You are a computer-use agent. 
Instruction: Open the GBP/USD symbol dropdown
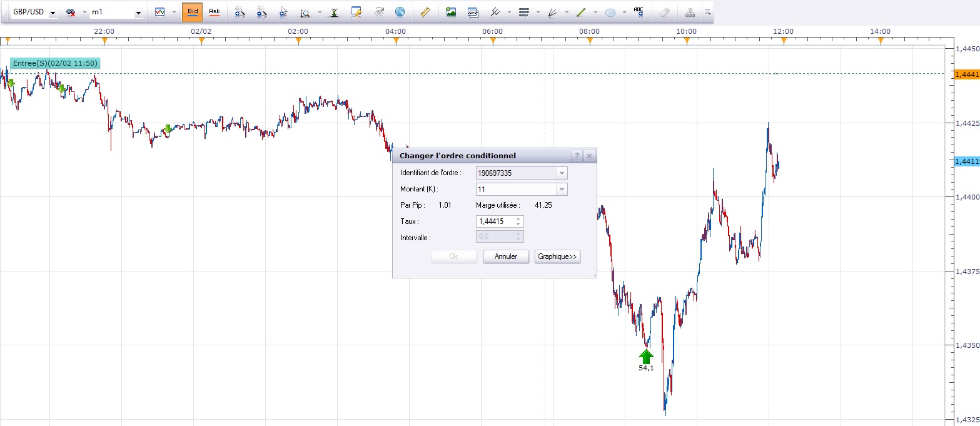pyautogui.click(x=52, y=13)
